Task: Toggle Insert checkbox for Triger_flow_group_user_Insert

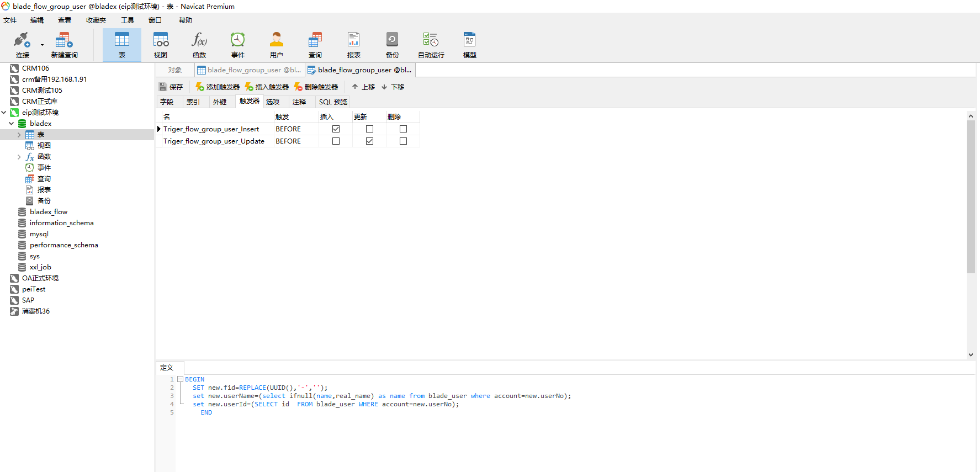Action: [x=336, y=129]
